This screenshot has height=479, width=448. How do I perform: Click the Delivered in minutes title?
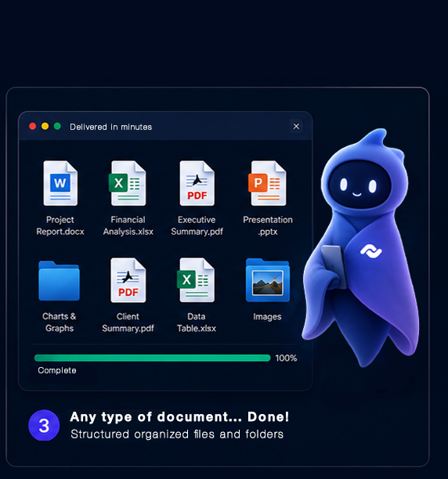coord(110,127)
